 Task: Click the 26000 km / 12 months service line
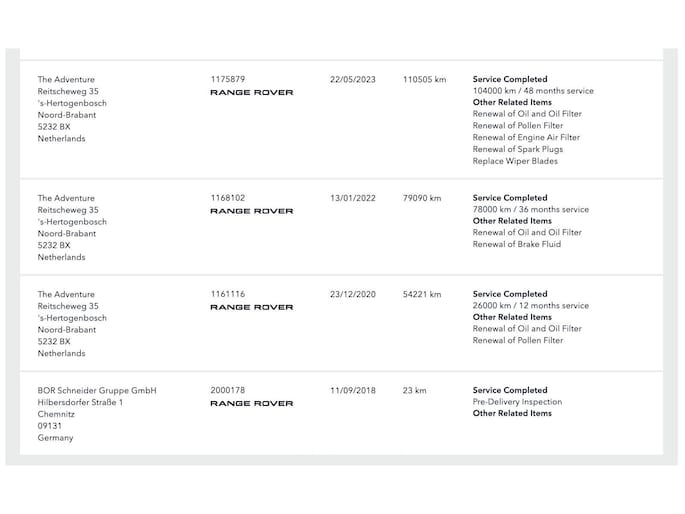pos(531,306)
